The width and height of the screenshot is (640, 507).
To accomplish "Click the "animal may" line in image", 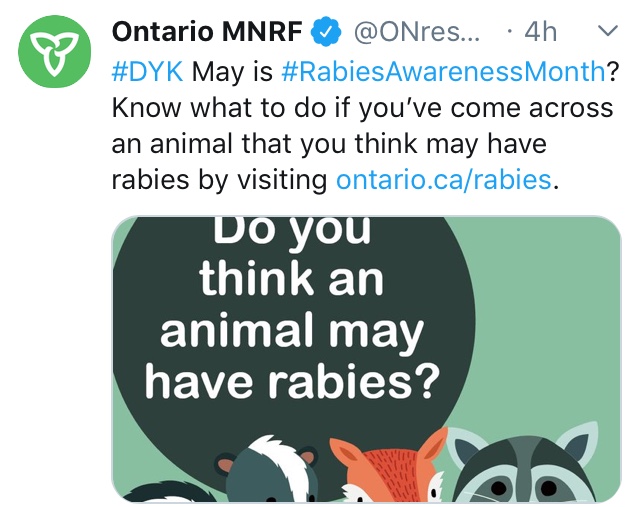I will tap(291, 331).
